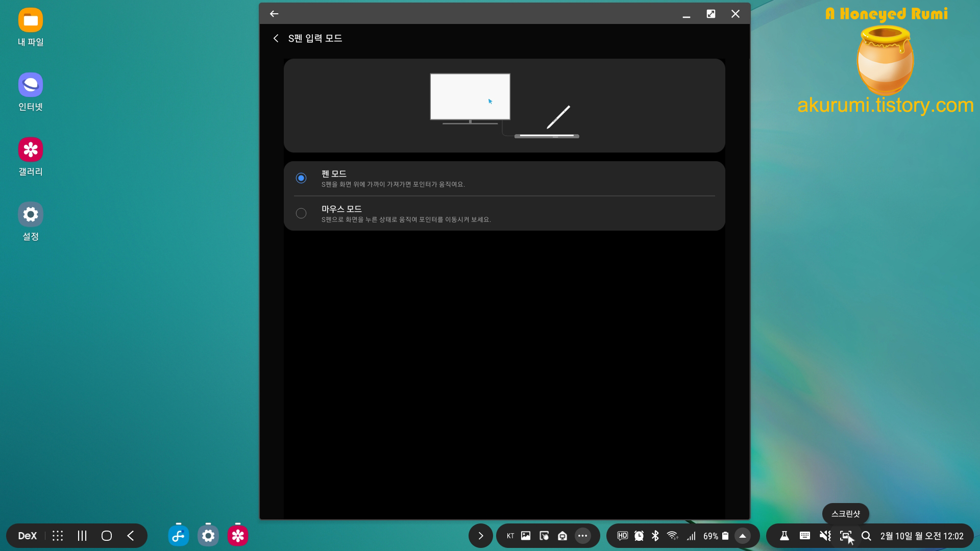This screenshot has height=551, width=980.
Task: Go back from S펜 입력 모드 page
Action: [x=276, y=38]
